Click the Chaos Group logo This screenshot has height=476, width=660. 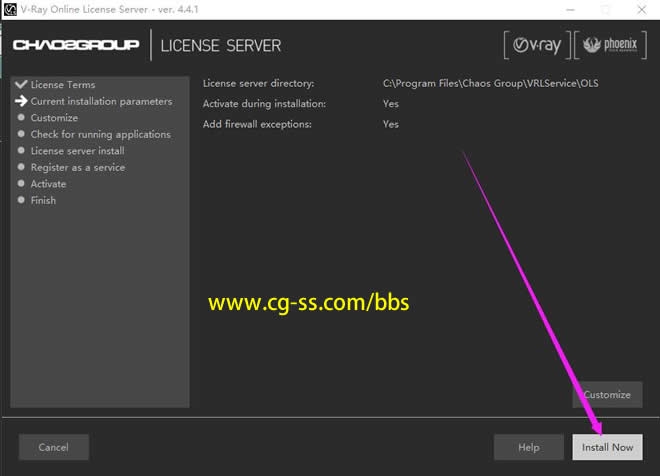coord(76,45)
